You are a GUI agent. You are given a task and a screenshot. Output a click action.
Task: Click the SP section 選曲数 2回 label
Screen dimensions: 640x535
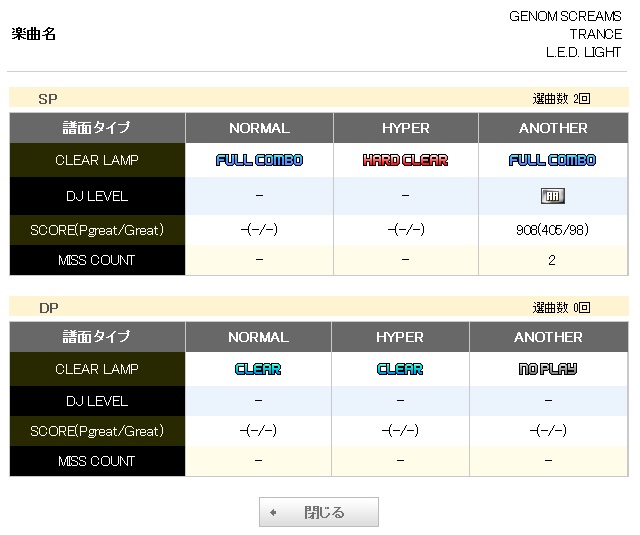561,99
